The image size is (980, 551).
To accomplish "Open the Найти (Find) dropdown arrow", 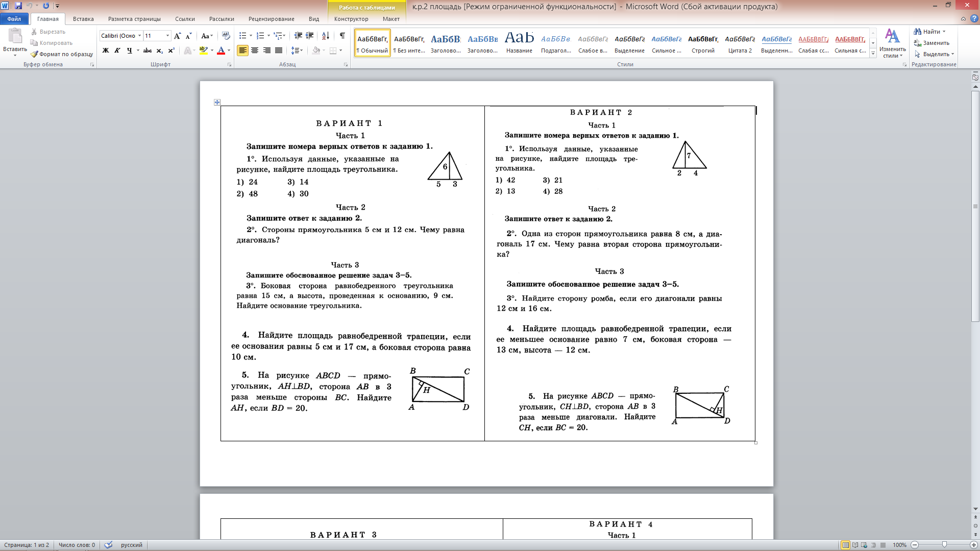I will click(x=944, y=32).
